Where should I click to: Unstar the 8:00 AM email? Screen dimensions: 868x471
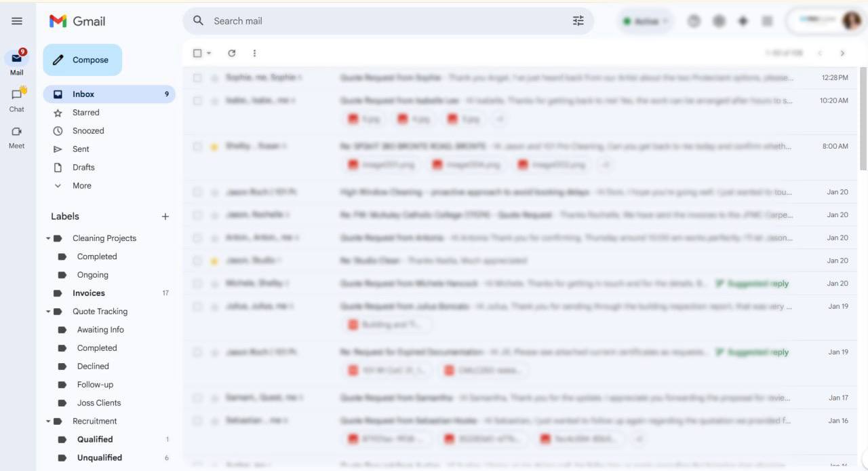click(214, 147)
